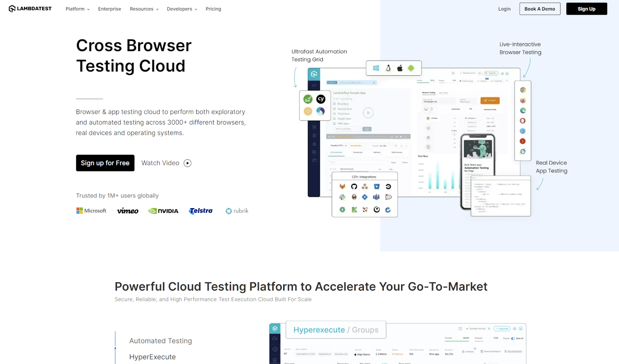Click the GitHub icon in the integrations card
This screenshot has width=619, height=364.
pos(354,186)
